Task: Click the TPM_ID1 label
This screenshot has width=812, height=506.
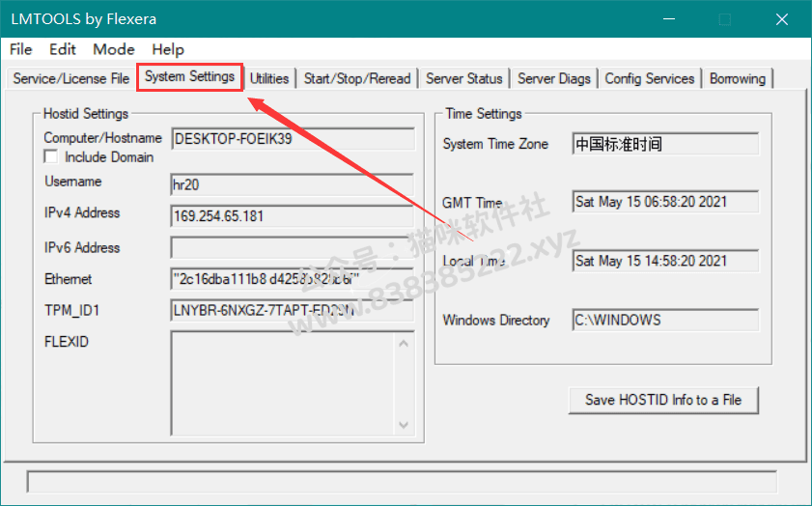Action: tap(72, 310)
